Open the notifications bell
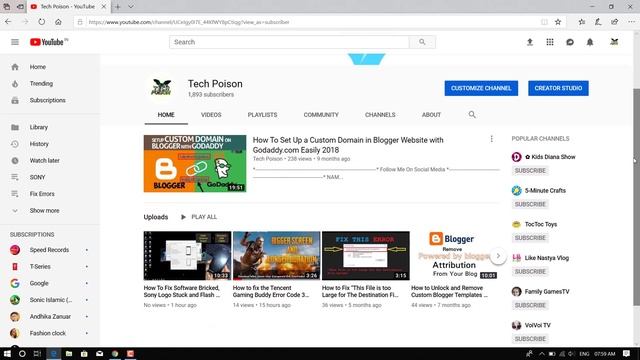The image size is (640, 360). point(590,42)
